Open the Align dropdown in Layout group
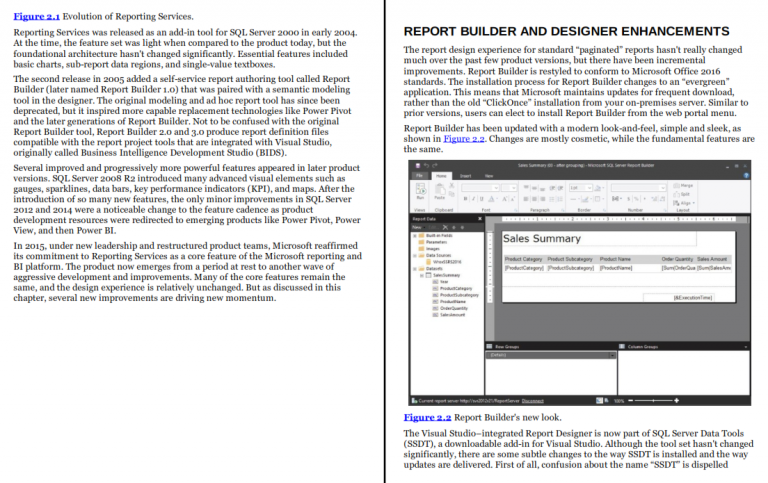 coord(684,203)
